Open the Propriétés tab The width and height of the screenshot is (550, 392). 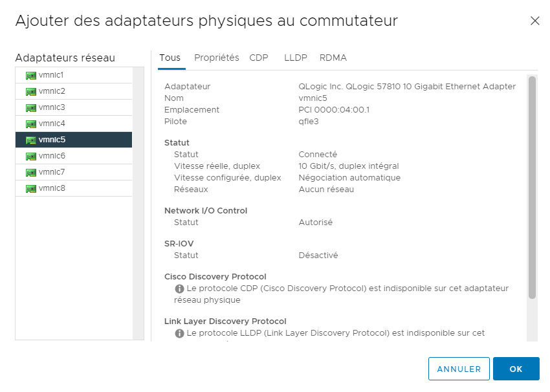(x=216, y=58)
